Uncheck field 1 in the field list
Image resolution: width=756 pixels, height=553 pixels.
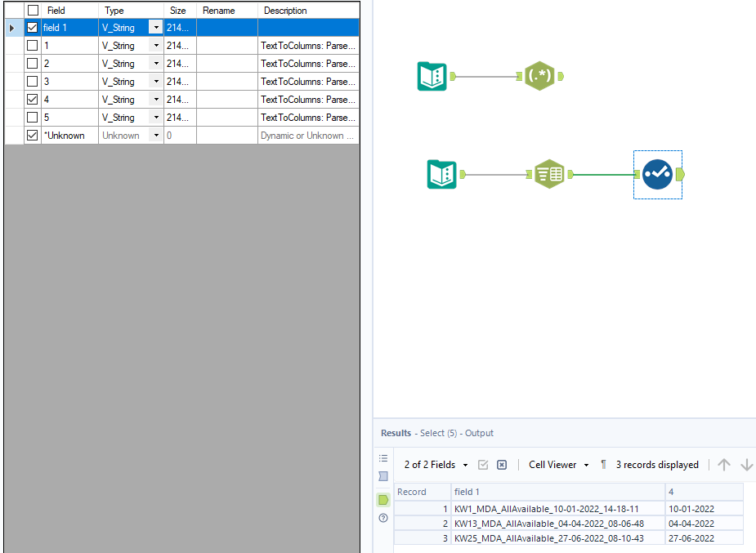[32, 27]
